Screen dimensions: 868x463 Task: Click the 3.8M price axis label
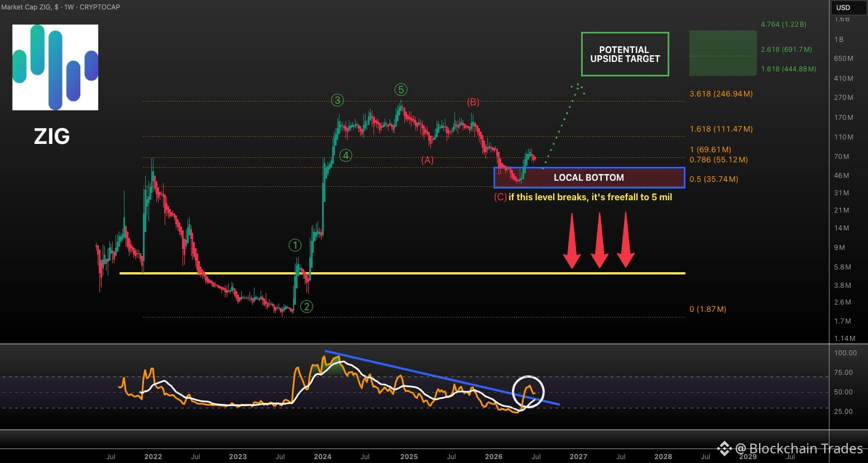pyautogui.click(x=842, y=286)
